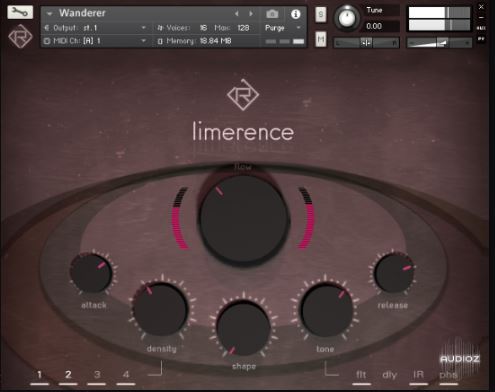Expand the Wanderer instrument name dropdown arrow

pos(50,14)
